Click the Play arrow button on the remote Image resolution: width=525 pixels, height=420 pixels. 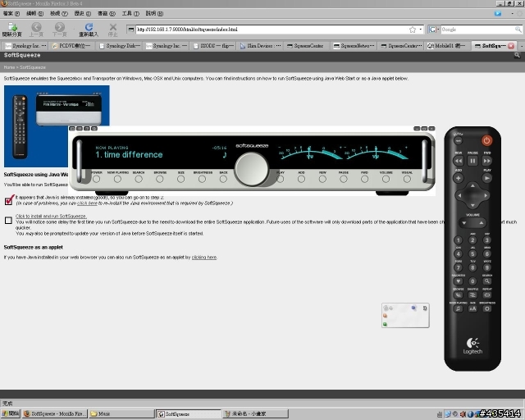[486, 178]
